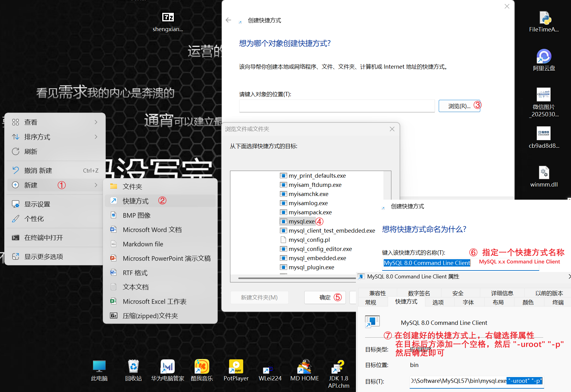The height and width of the screenshot is (392, 571).
Task: Choose 查看 in context menu
Action: point(55,122)
